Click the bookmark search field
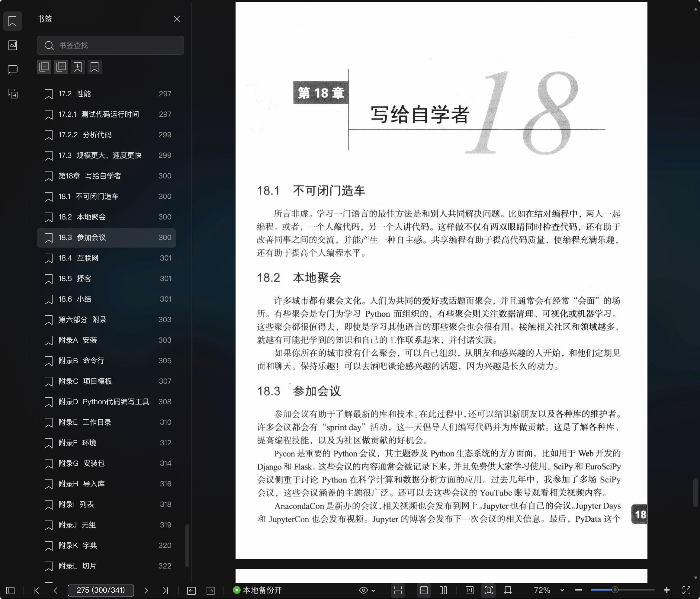Viewport: 700px width, 599px height. (111, 45)
